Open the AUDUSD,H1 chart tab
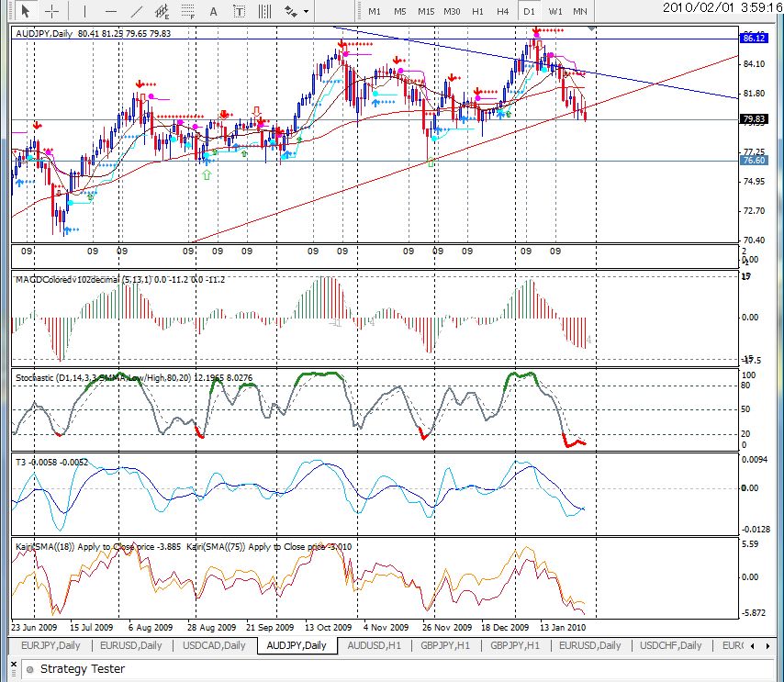The width and height of the screenshot is (784, 682). 374,645
